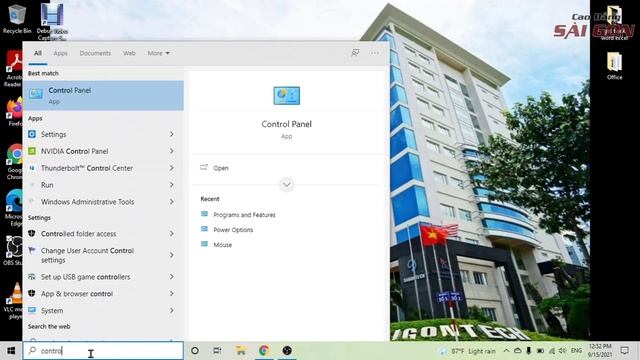
Task: Open Chrome from the taskbar
Action: [x=264, y=351]
